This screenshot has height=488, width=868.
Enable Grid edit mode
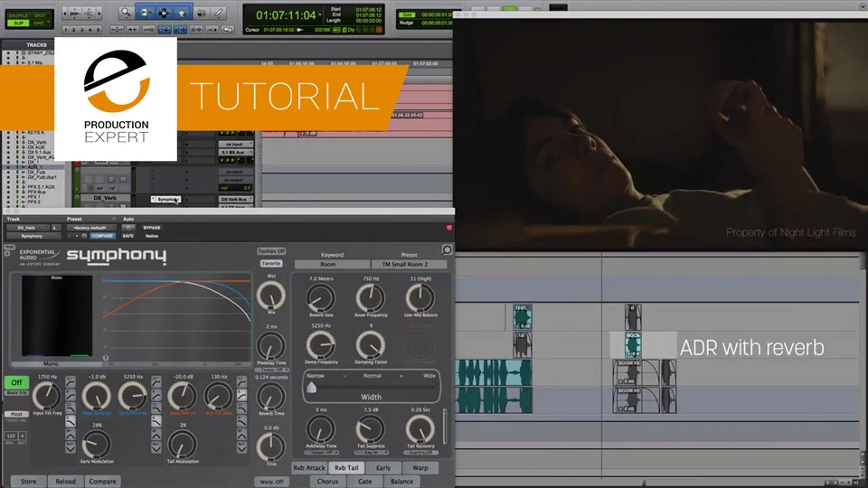(x=41, y=23)
